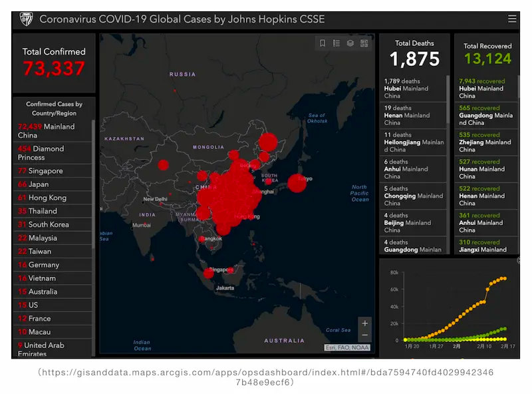
Task: Open the Esri, FAO, NOAA attribution
Action: [x=347, y=347]
